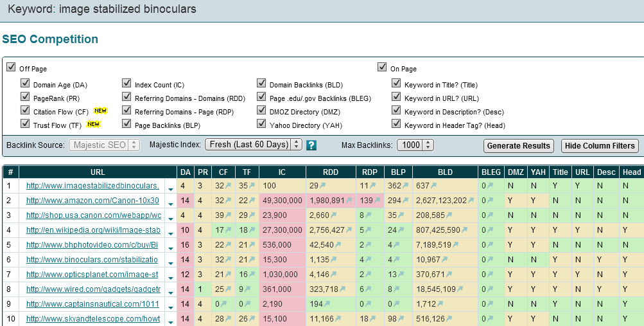Open the arrow icon beside RDD 29
The image size is (644, 326).
tap(323, 186)
